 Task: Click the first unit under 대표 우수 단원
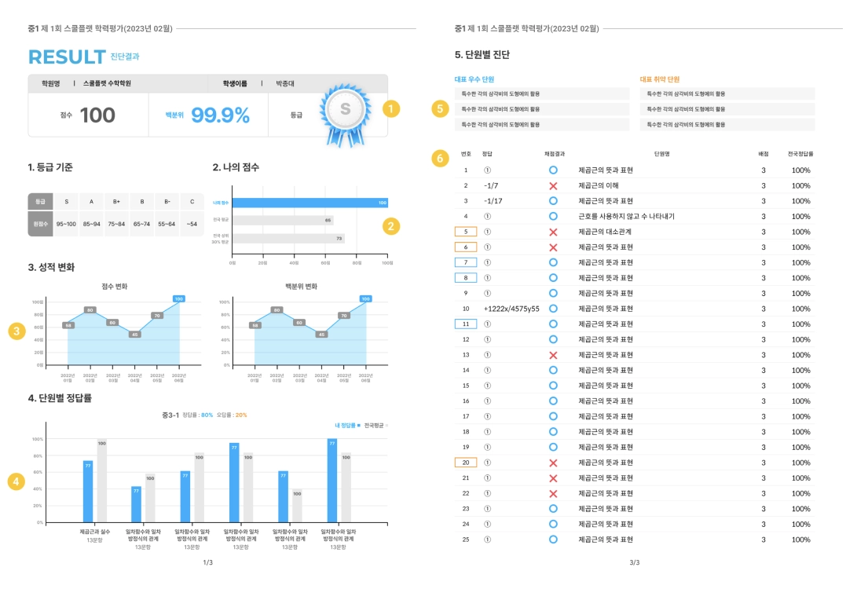542,94
